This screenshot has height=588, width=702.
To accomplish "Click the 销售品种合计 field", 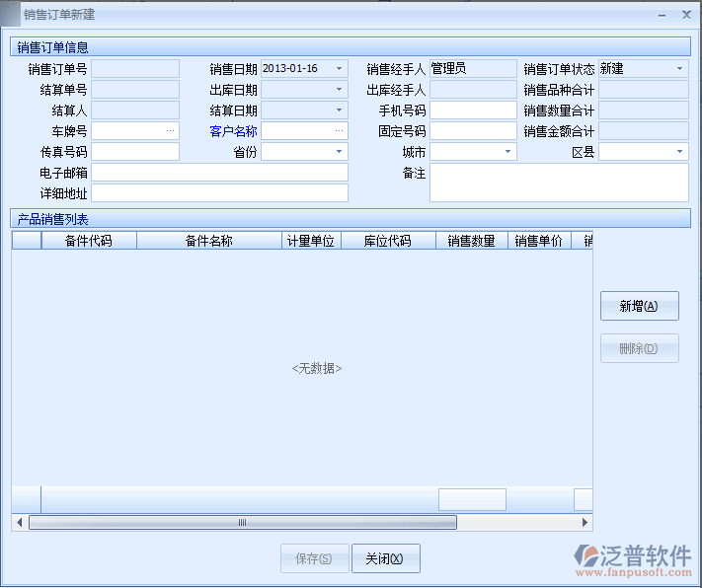I will [x=644, y=90].
